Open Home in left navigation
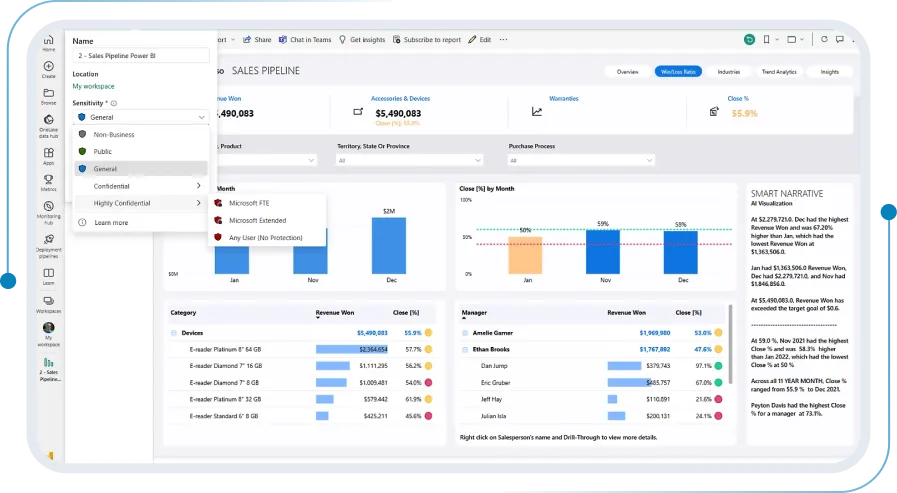Screen dimensions: 897x493 tap(49, 43)
